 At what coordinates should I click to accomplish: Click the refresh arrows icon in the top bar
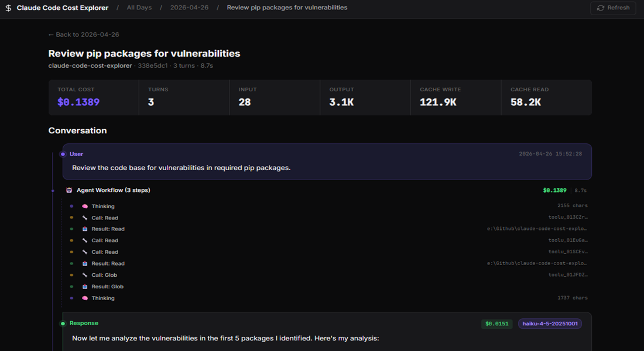coord(601,8)
